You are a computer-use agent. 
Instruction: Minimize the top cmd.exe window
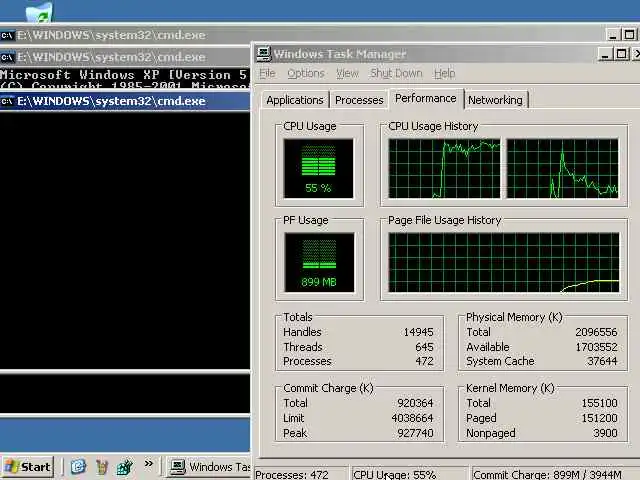(613, 35)
